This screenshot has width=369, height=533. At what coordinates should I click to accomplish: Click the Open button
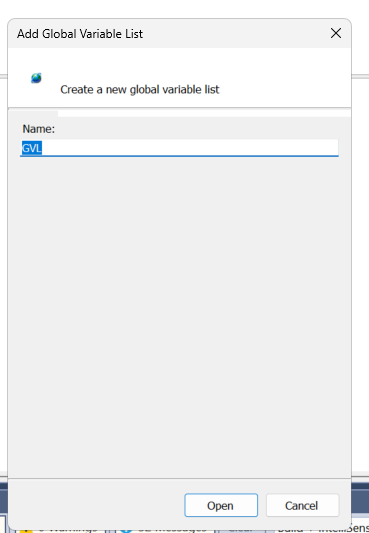point(221,505)
